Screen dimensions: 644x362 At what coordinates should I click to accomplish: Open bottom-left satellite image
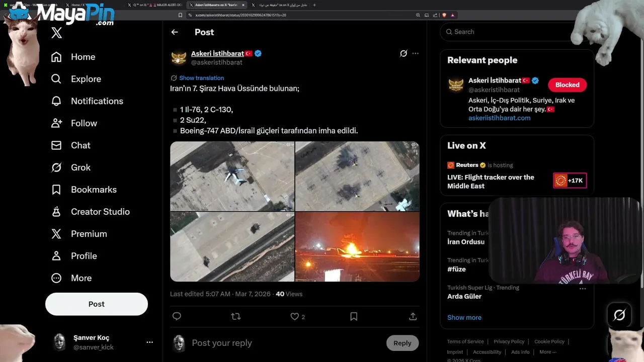click(x=232, y=246)
